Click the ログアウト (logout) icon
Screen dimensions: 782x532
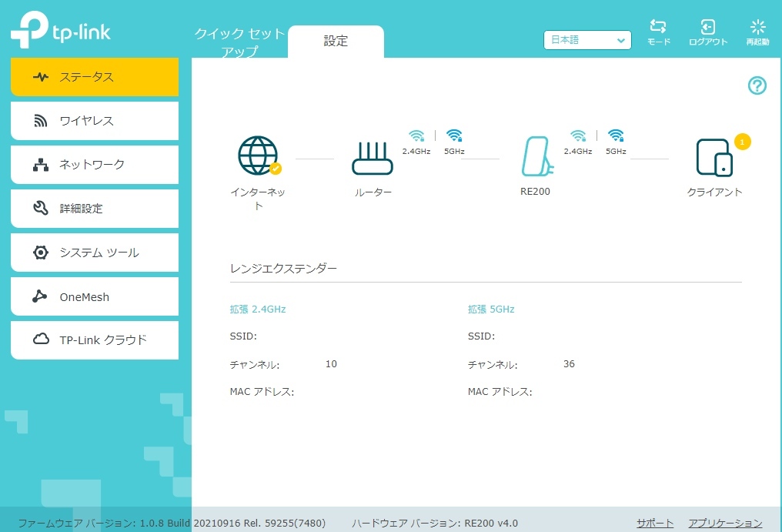tap(707, 28)
